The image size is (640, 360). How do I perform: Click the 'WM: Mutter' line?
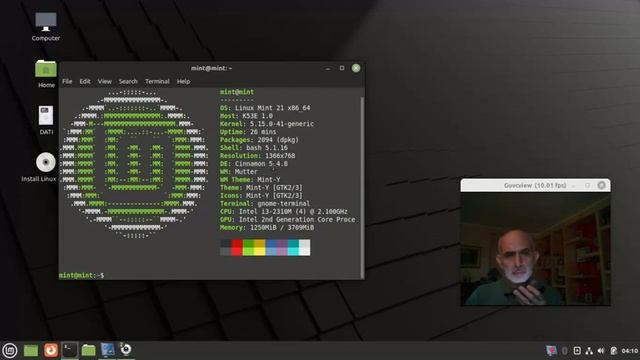click(x=238, y=171)
